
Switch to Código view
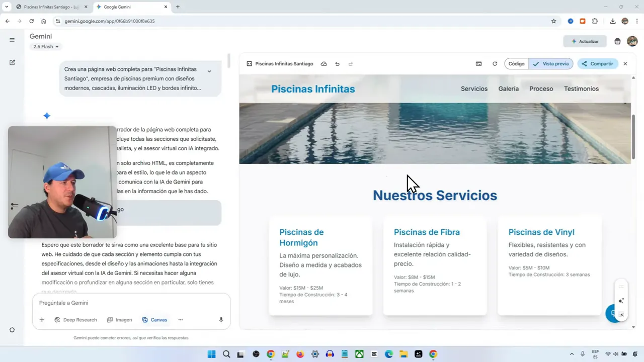point(516,64)
